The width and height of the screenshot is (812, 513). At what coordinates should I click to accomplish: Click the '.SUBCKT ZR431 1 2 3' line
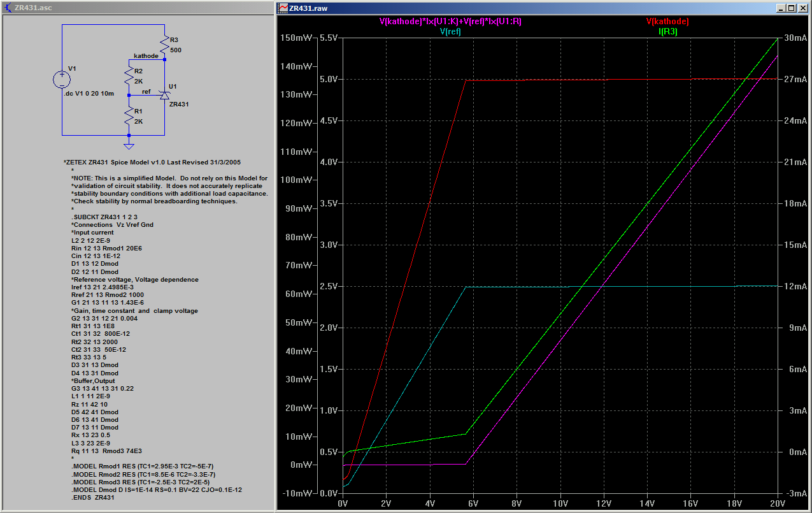pyautogui.click(x=104, y=217)
